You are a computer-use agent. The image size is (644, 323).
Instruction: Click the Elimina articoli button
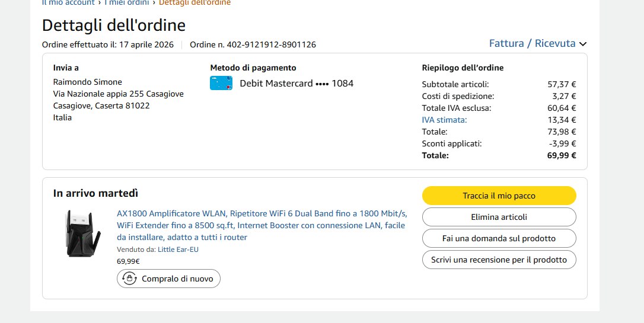coord(499,217)
